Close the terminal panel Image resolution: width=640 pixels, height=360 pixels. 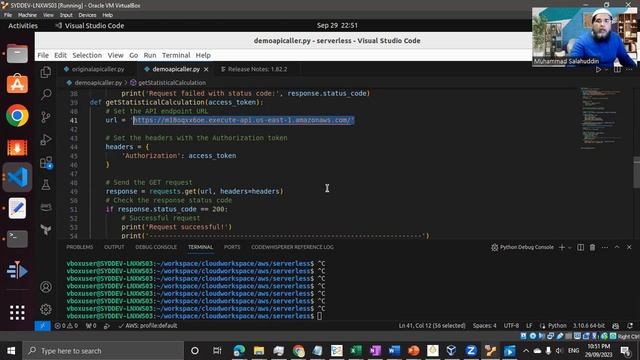tap(629, 247)
